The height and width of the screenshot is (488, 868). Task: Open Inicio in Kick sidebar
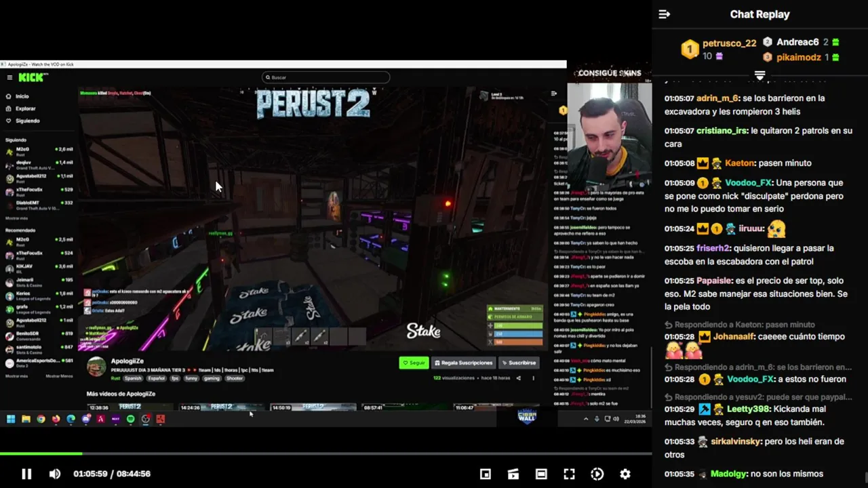tap(18, 96)
